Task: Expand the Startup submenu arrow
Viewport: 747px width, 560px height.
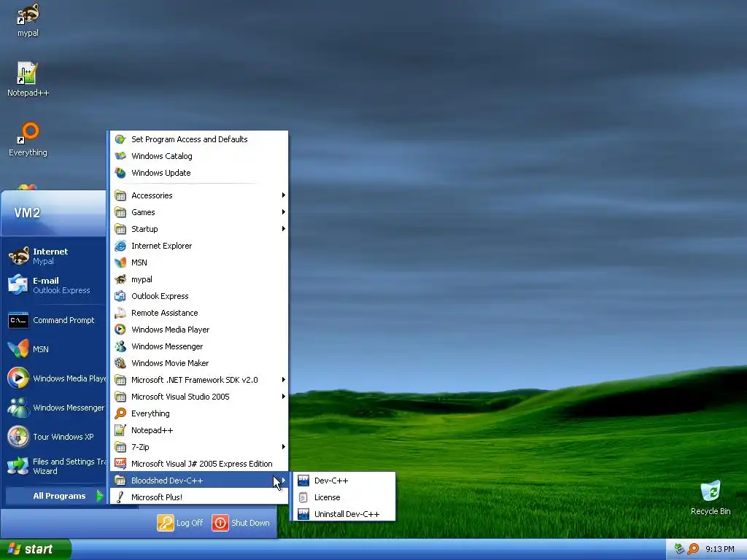Action: [284, 229]
